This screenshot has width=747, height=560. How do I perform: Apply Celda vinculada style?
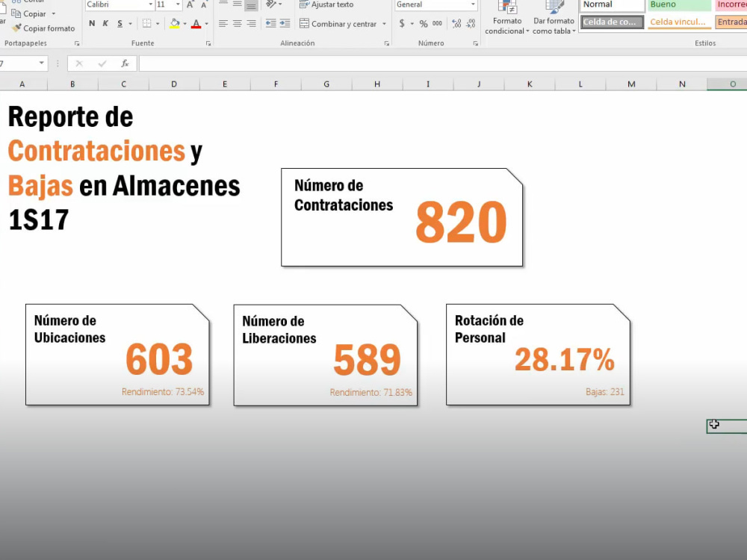[678, 22]
